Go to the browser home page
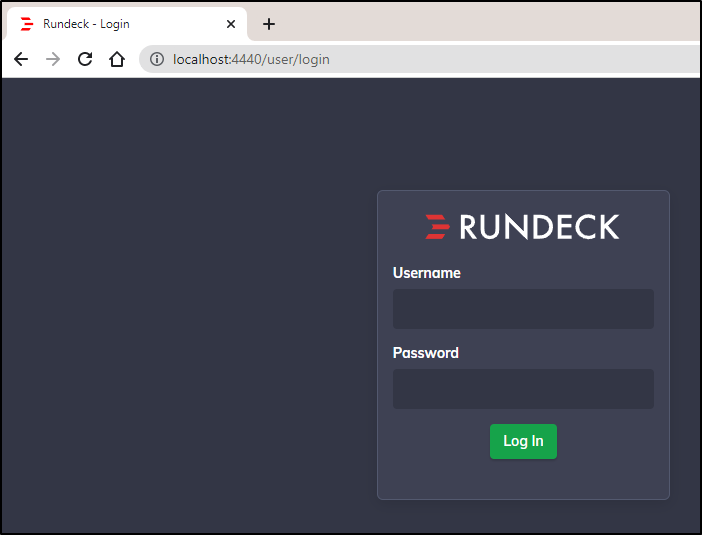Image resolution: width=702 pixels, height=535 pixels. tap(117, 59)
